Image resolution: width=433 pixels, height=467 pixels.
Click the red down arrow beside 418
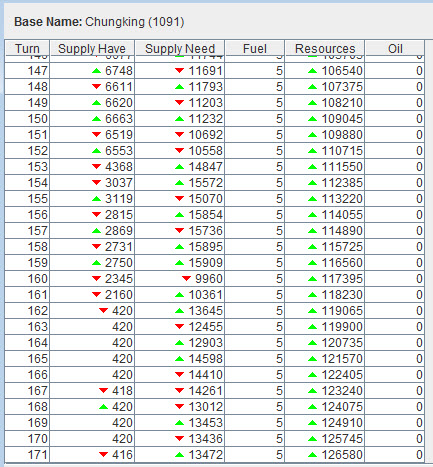coord(104,391)
